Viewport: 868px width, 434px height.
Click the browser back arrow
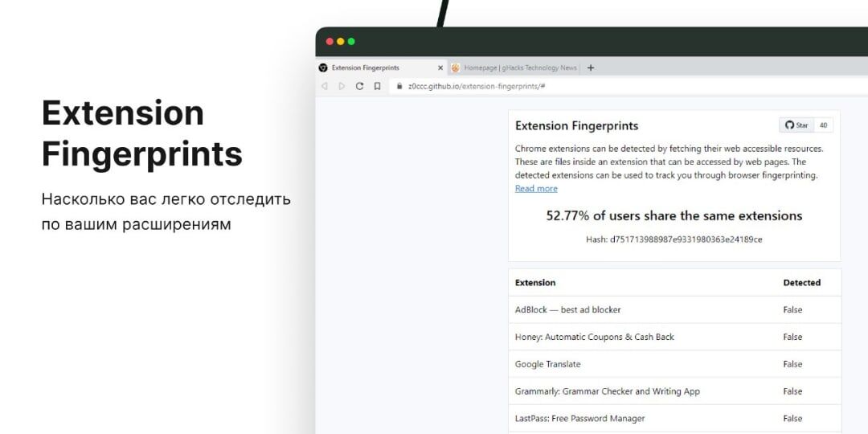pos(325,86)
